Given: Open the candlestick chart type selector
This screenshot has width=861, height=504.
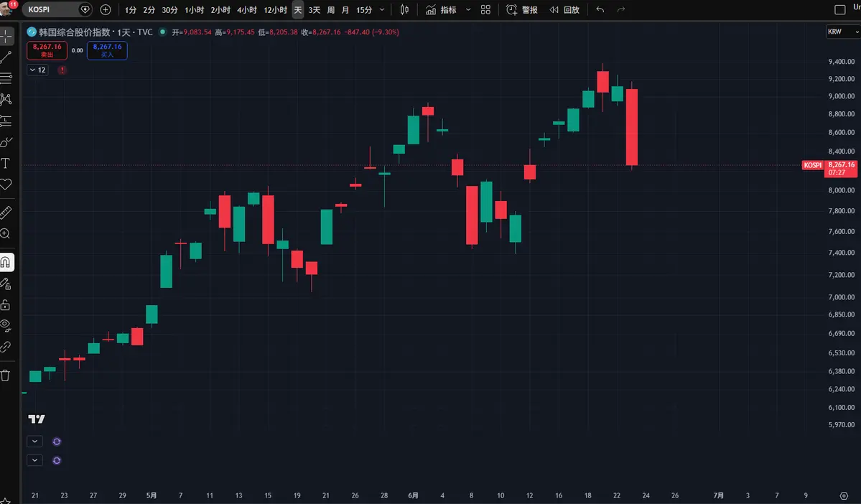Looking at the screenshot, I should (x=404, y=10).
